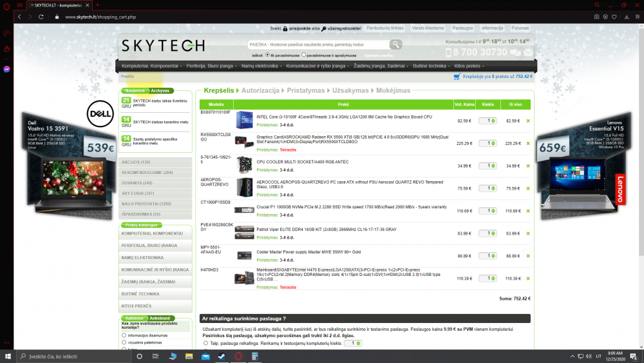The width and height of the screenshot is (644, 363).
Task: Adjust quantity stepper for Antec CPU cooler
Action: coord(493,166)
